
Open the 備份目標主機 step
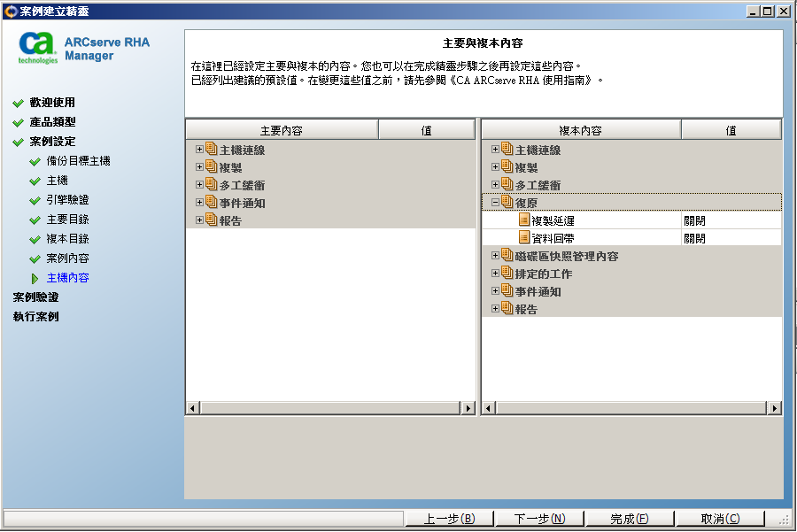[x=78, y=161]
